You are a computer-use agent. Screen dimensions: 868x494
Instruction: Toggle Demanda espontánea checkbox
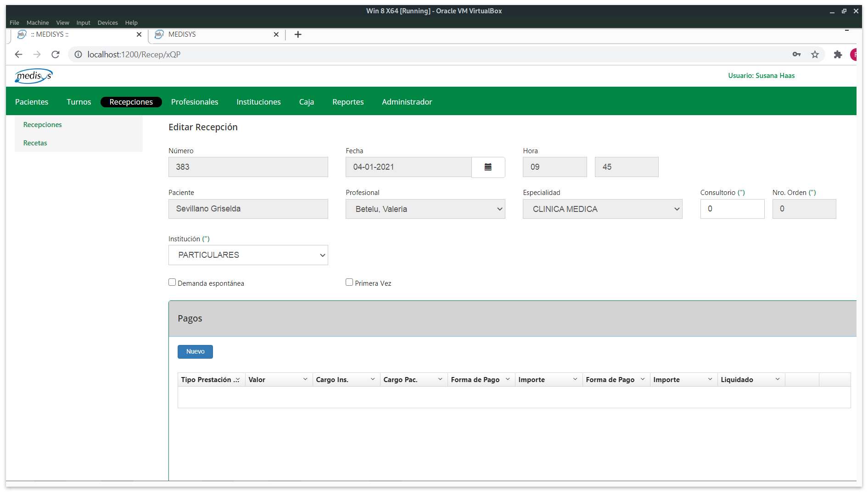pyautogui.click(x=172, y=283)
